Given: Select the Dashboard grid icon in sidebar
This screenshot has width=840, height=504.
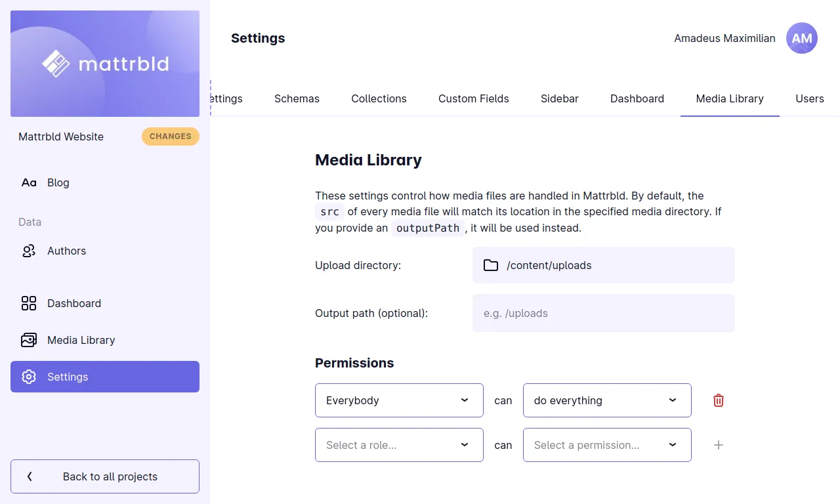Looking at the screenshot, I should (x=28, y=303).
